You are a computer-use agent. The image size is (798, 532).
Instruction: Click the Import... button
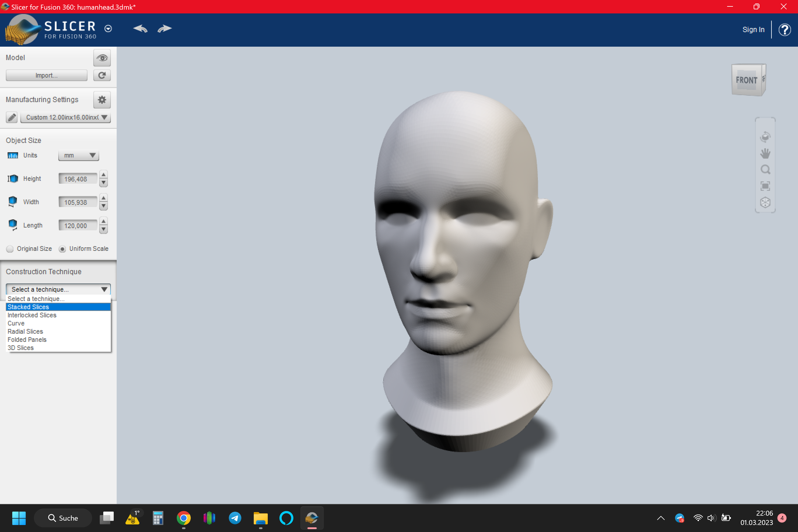[x=46, y=75]
